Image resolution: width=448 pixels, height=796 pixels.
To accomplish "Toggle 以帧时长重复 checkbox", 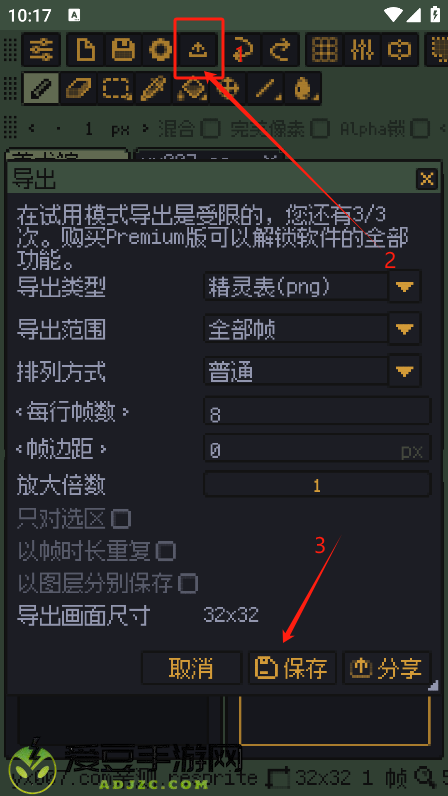I will point(166,551).
